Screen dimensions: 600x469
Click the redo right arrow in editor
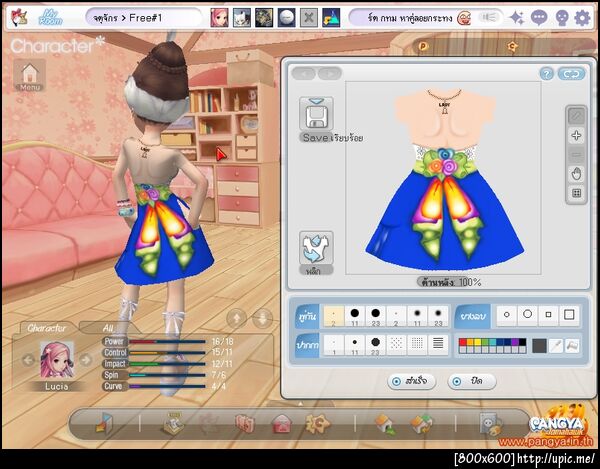point(329,73)
